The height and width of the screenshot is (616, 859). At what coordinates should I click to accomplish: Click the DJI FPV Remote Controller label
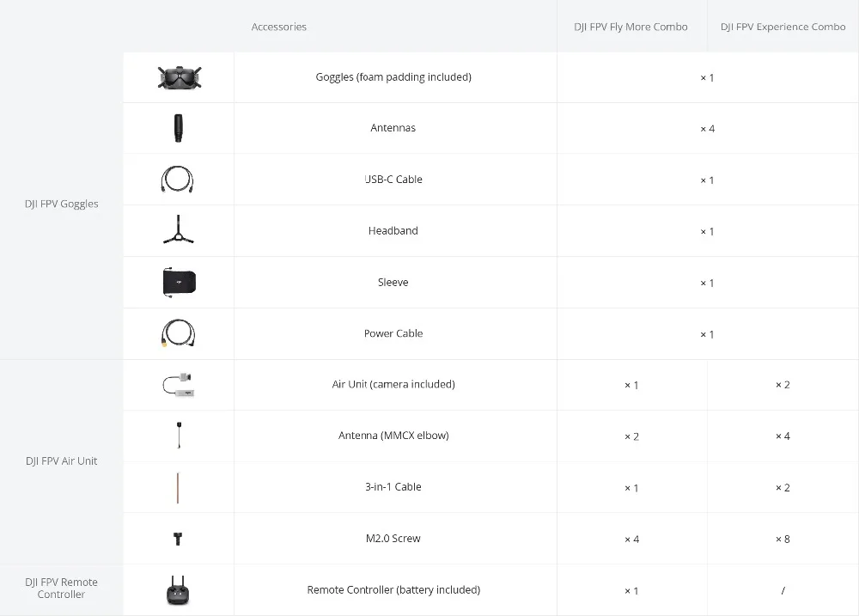(x=61, y=588)
